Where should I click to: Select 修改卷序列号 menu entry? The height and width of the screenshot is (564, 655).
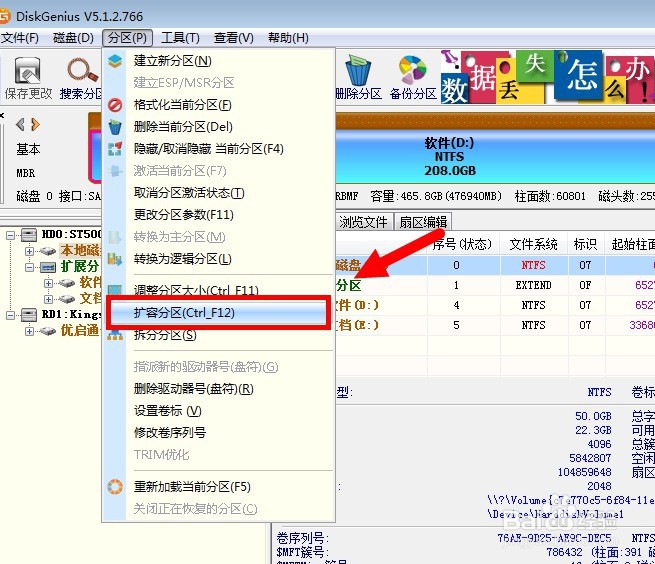tap(218, 433)
